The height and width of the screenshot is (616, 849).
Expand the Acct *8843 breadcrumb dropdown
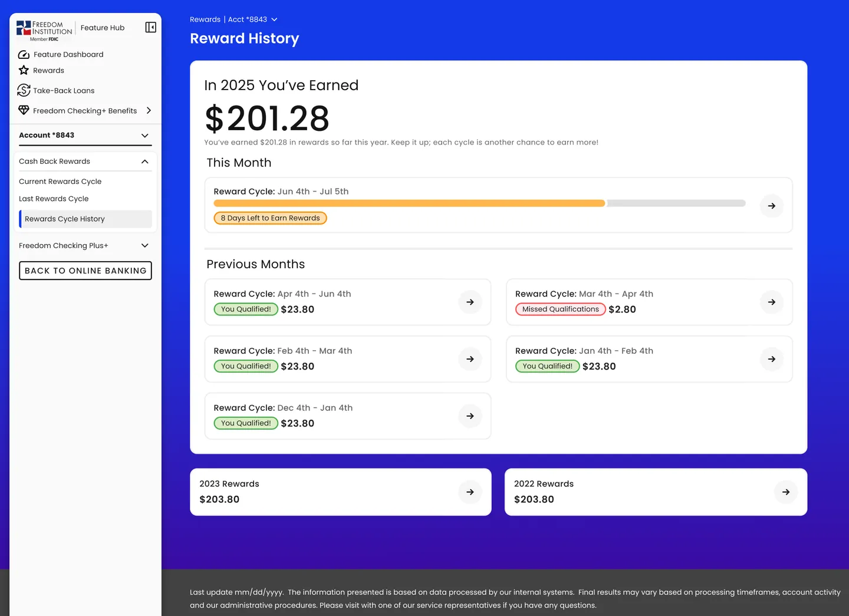pos(275,19)
